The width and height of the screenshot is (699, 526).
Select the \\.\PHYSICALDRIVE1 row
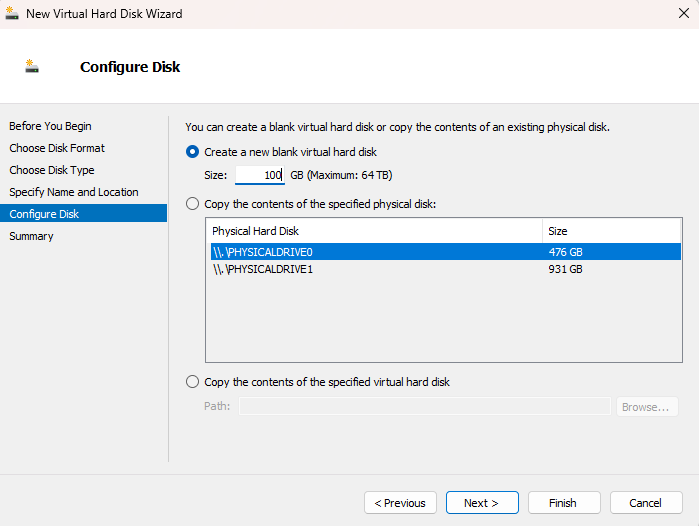pyautogui.click(x=445, y=269)
